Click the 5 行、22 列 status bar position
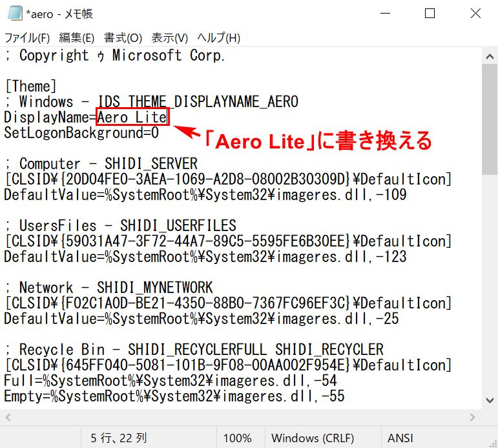The width and height of the screenshot is (498, 448). tap(119, 438)
